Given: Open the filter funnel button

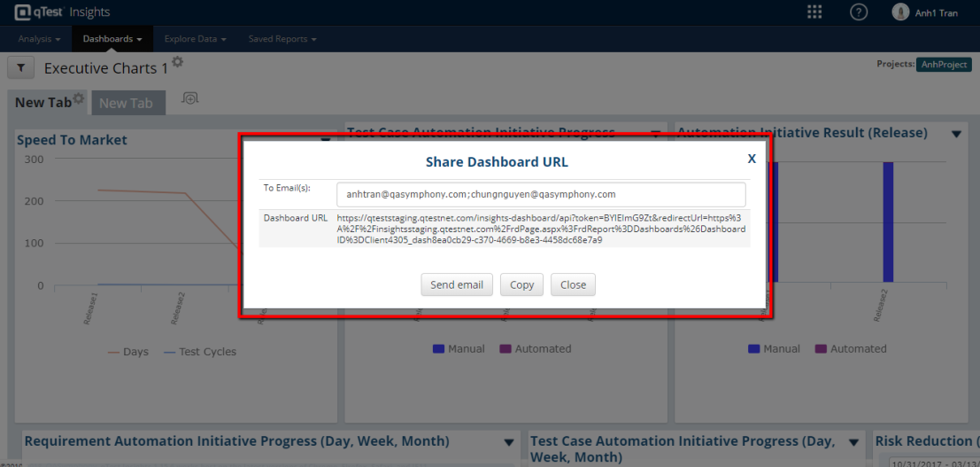Looking at the screenshot, I should pos(20,67).
